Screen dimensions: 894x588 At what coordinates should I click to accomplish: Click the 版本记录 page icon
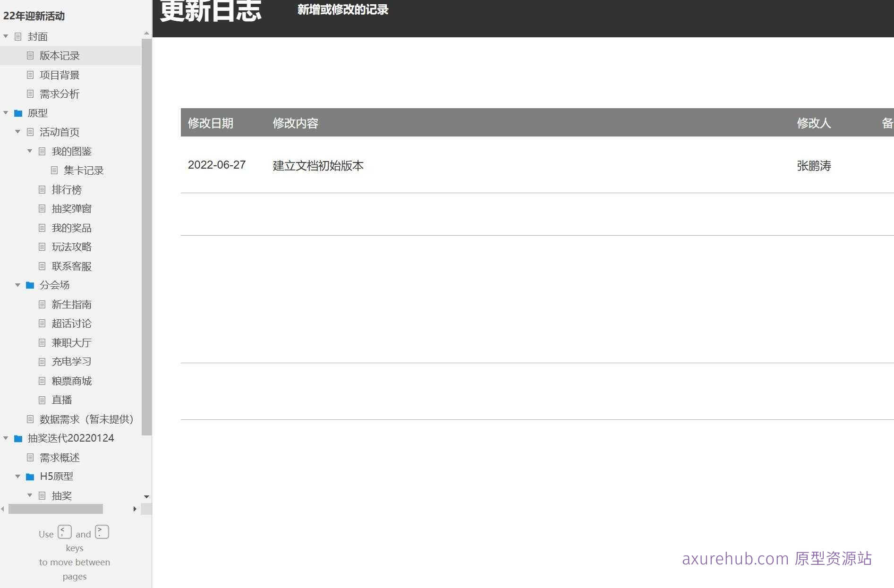coord(30,56)
